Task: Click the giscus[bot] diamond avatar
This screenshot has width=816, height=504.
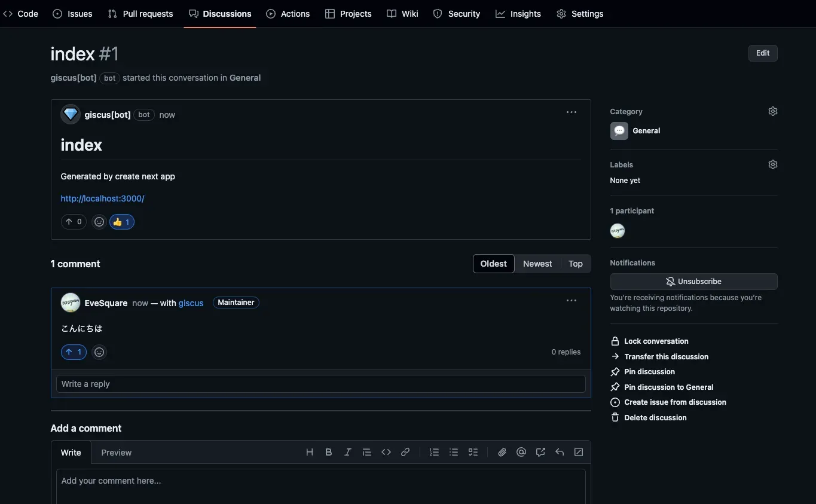Action: [71, 114]
